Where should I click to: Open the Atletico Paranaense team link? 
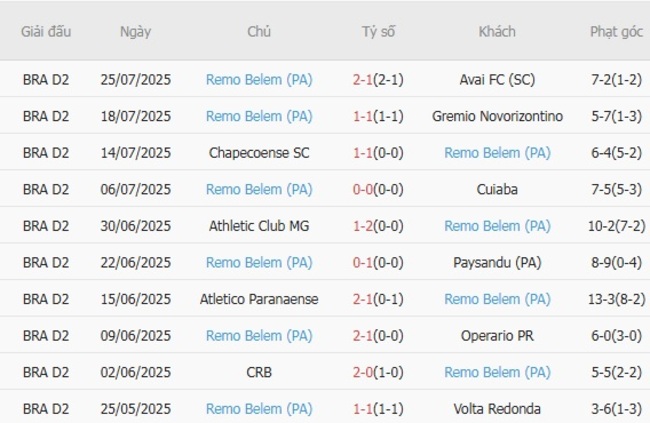(259, 299)
